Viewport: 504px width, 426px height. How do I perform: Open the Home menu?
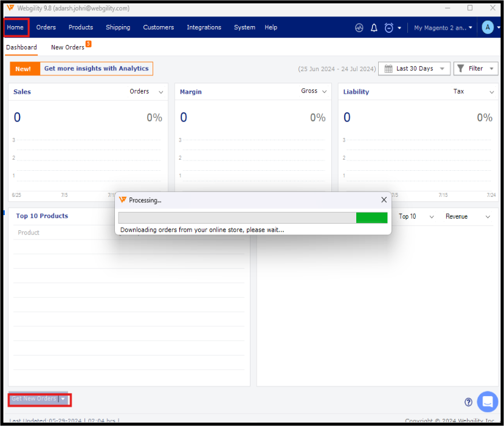[x=15, y=27]
